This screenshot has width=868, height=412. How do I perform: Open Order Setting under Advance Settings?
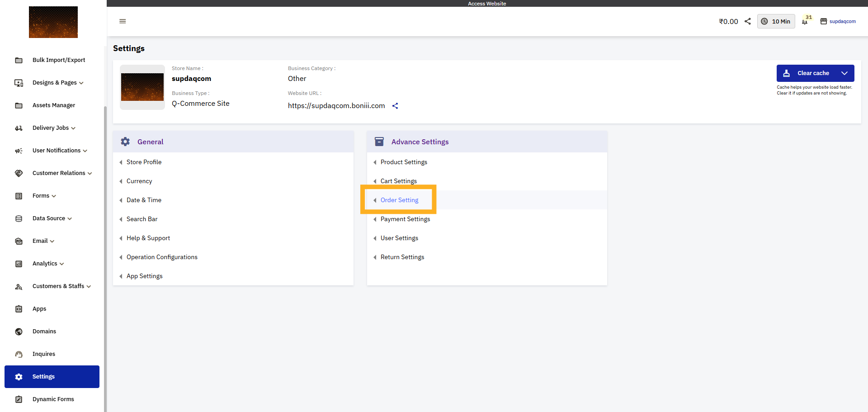pyautogui.click(x=399, y=200)
